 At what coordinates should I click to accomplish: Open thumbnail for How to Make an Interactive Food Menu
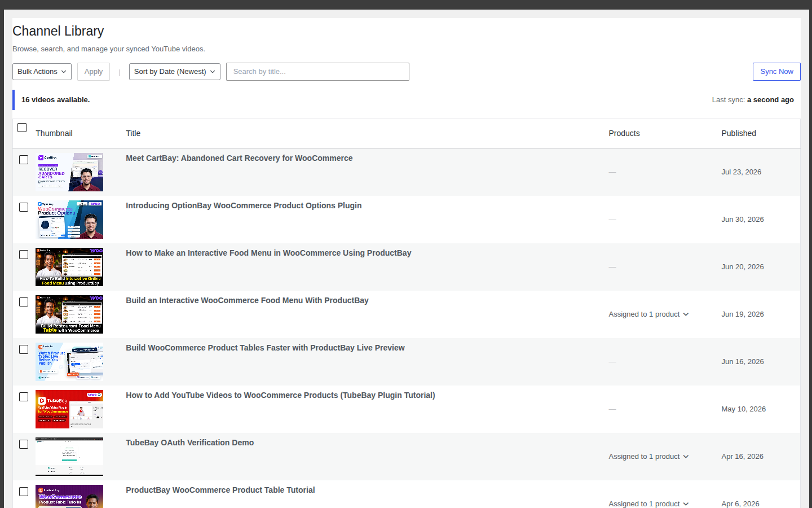coord(69,267)
